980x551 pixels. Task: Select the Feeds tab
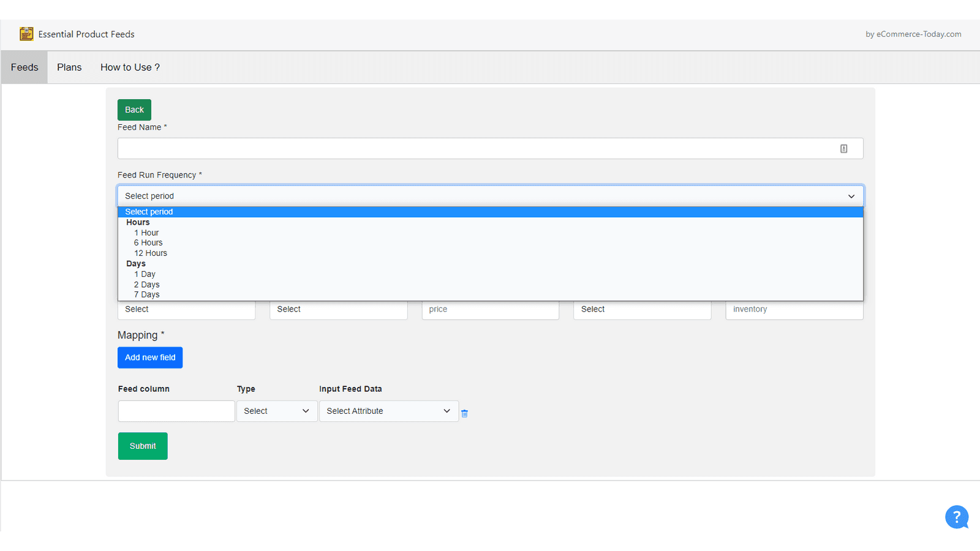24,67
